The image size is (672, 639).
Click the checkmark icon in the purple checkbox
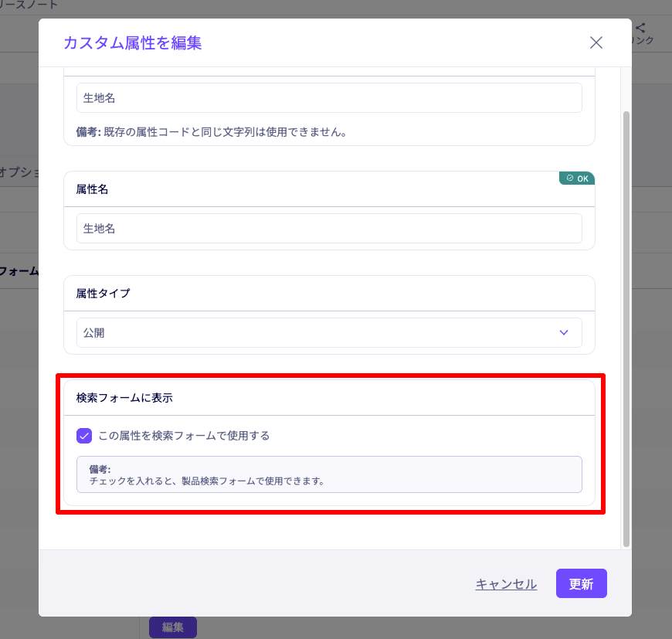click(x=84, y=436)
